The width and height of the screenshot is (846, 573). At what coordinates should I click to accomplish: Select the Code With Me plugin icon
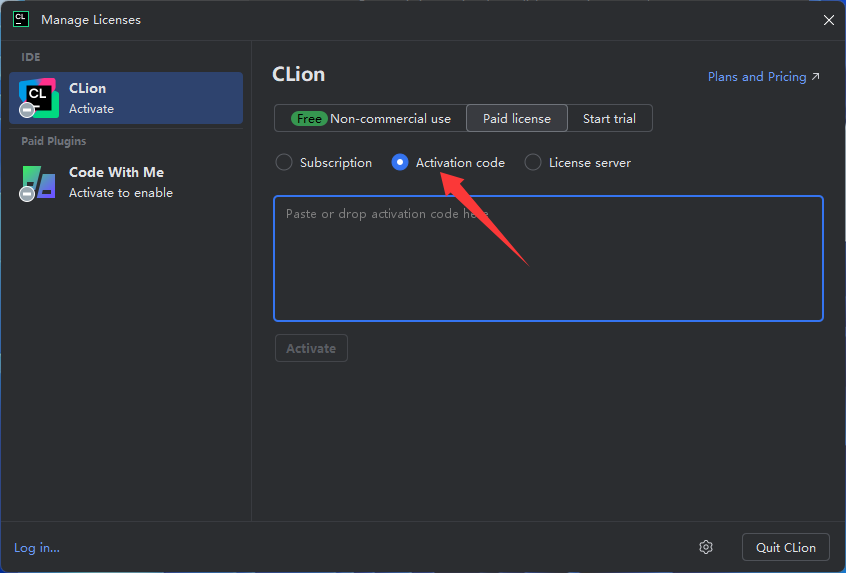click(38, 182)
